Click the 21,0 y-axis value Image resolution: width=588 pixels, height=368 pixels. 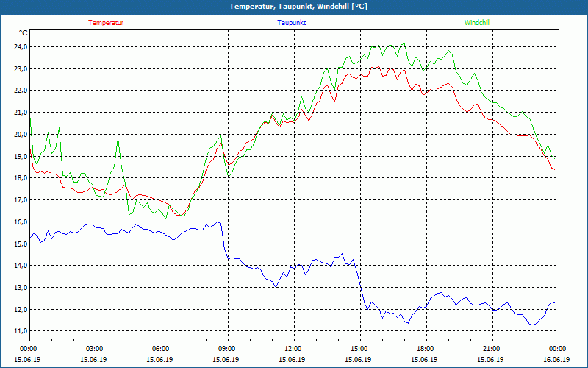click(21, 113)
